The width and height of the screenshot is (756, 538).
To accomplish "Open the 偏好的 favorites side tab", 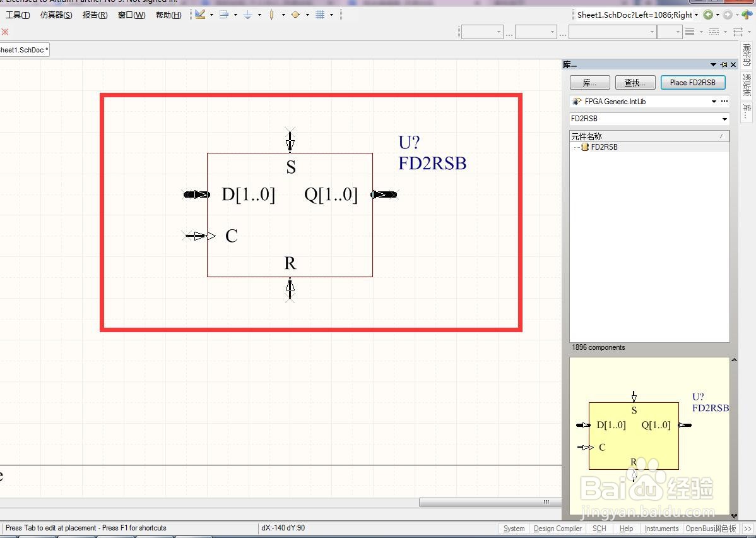I will [747, 54].
